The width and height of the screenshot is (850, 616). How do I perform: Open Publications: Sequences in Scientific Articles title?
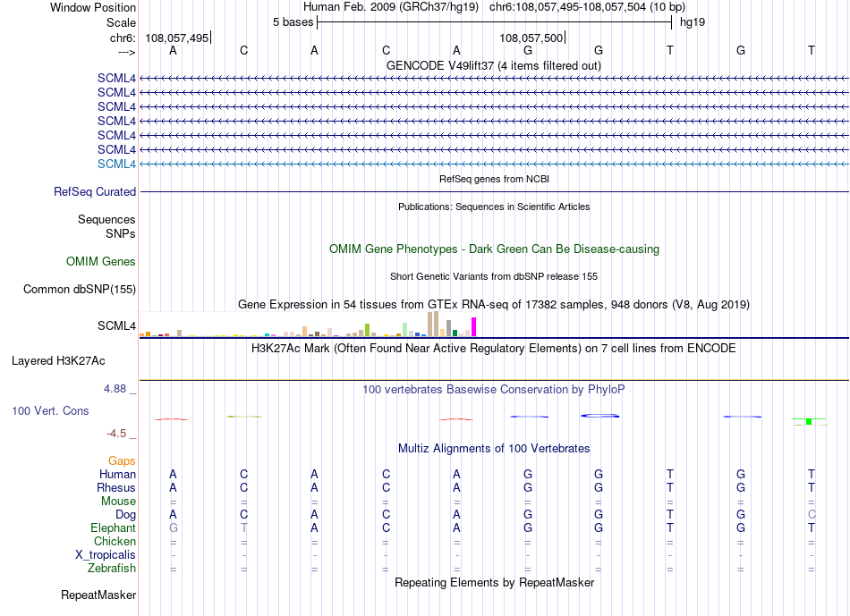pos(494,207)
